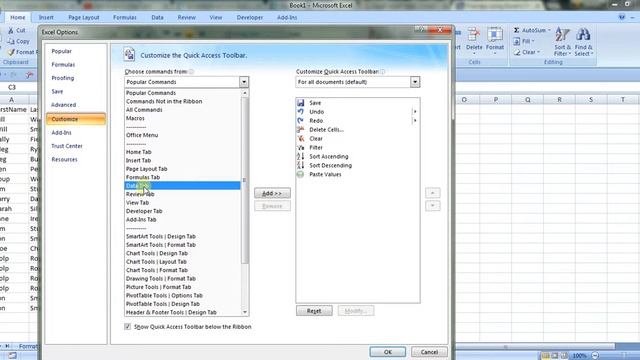This screenshot has height=360, width=640.
Task: Select the Filter funnel icon entry
Action: (x=301, y=148)
